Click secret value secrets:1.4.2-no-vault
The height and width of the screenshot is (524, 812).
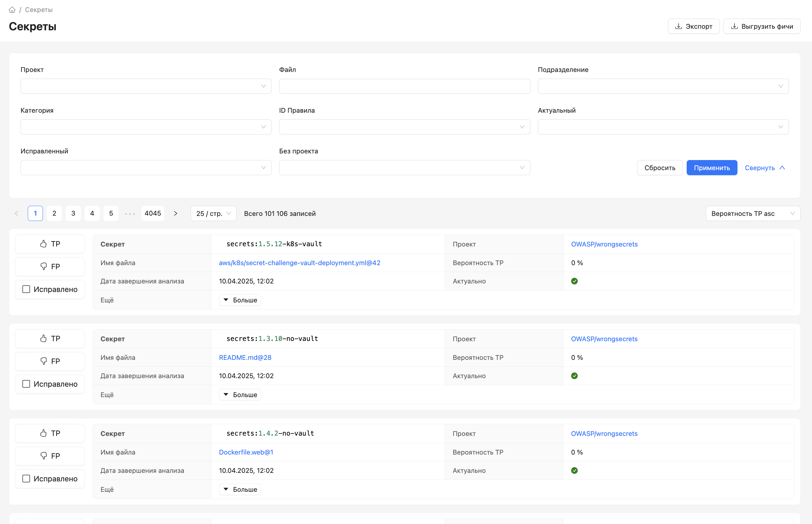pyautogui.click(x=270, y=433)
